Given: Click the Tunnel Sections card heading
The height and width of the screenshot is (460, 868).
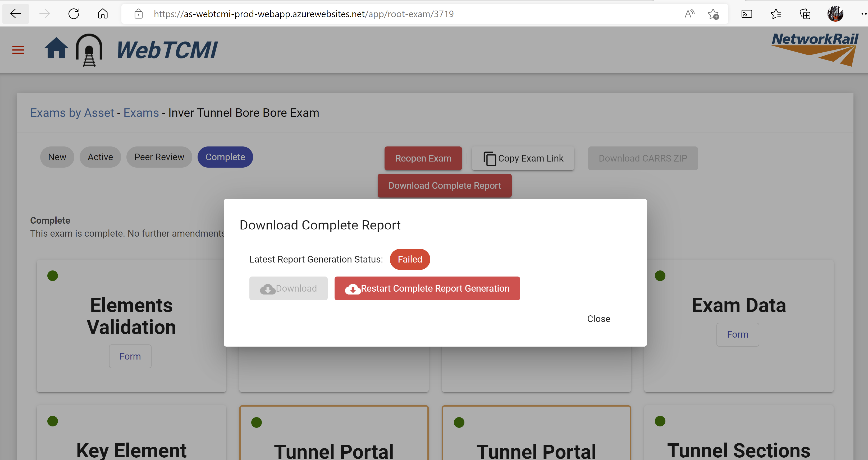Looking at the screenshot, I should click(739, 450).
